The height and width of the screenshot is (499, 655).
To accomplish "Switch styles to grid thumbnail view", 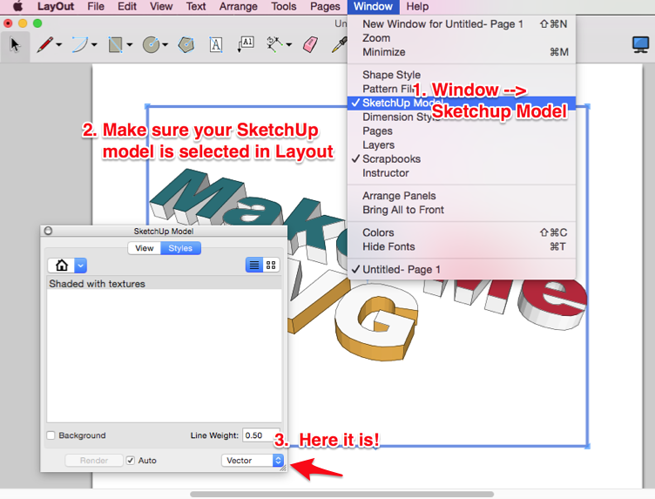I will 270,265.
